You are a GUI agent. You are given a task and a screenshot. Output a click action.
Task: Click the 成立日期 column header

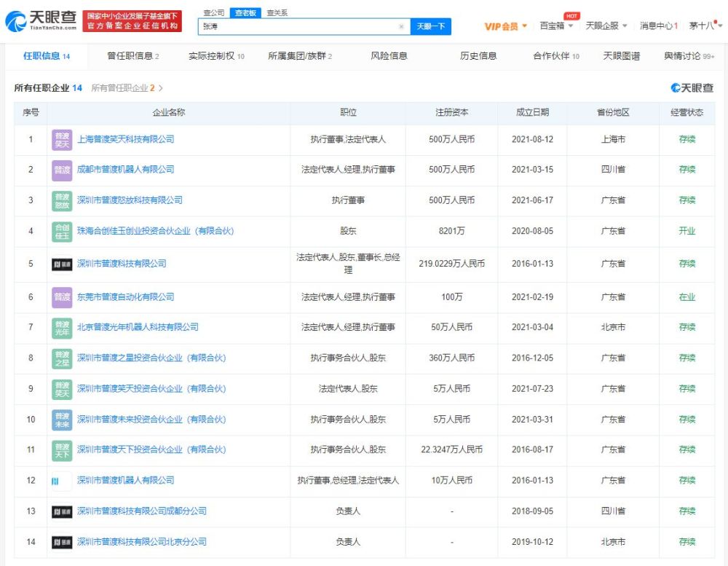pyautogui.click(x=533, y=112)
